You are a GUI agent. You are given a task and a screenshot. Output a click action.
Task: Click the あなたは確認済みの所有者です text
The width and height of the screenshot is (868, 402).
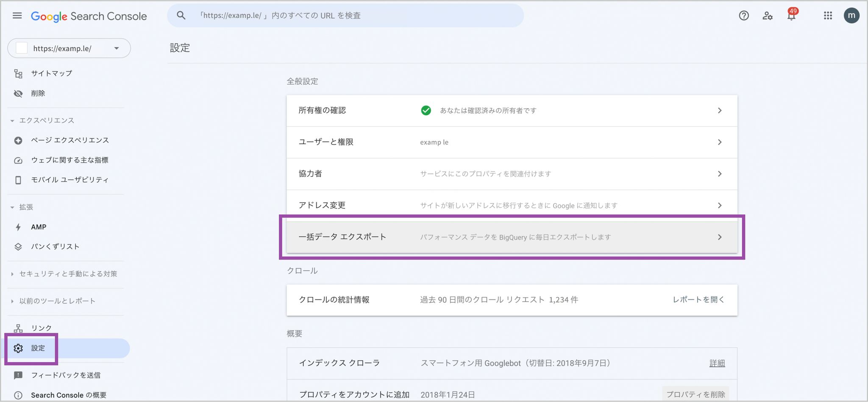click(x=488, y=111)
